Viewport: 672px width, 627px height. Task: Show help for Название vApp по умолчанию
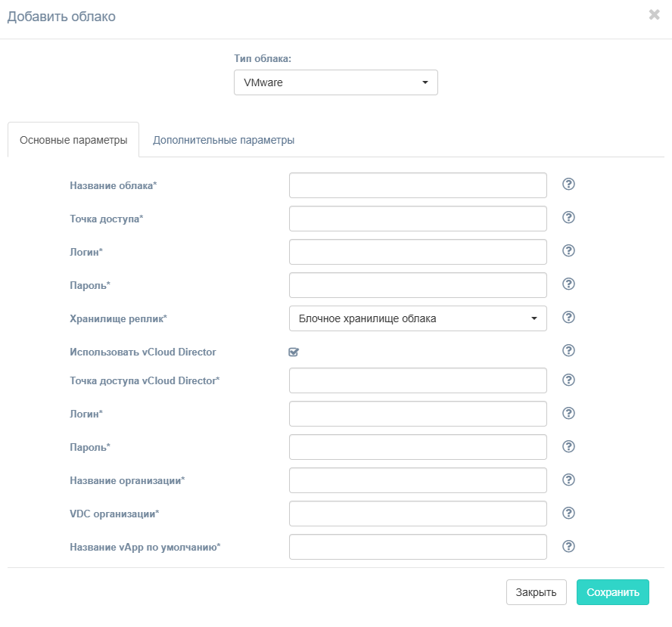click(x=568, y=547)
